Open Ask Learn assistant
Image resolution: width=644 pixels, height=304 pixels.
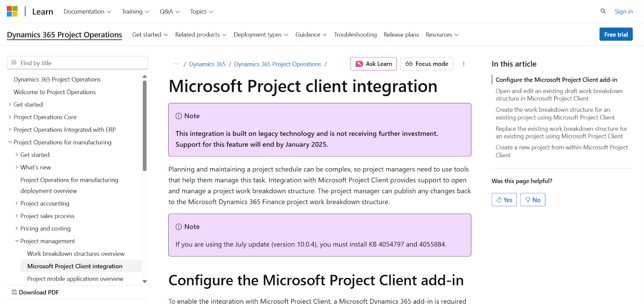click(374, 64)
